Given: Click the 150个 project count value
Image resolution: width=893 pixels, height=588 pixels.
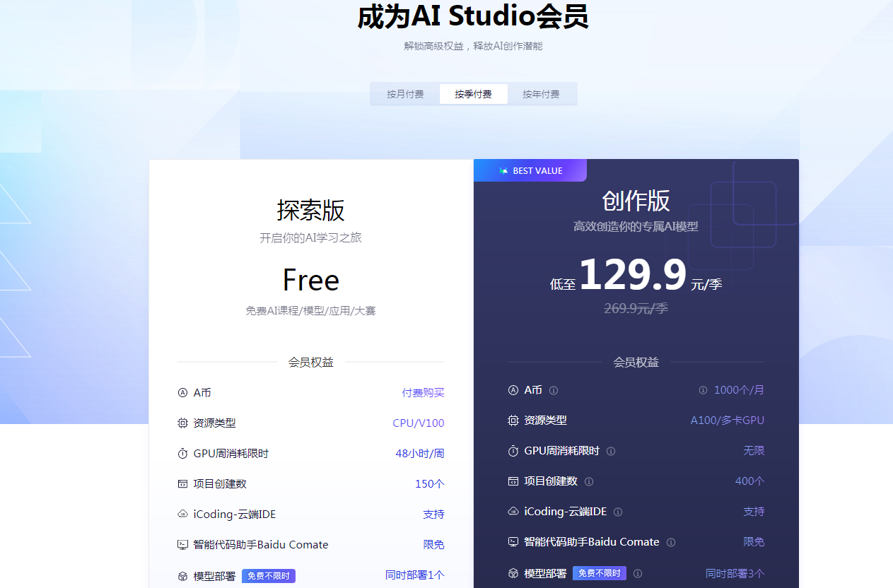Looking at the screenshot, I should click(x=430, y=484).
